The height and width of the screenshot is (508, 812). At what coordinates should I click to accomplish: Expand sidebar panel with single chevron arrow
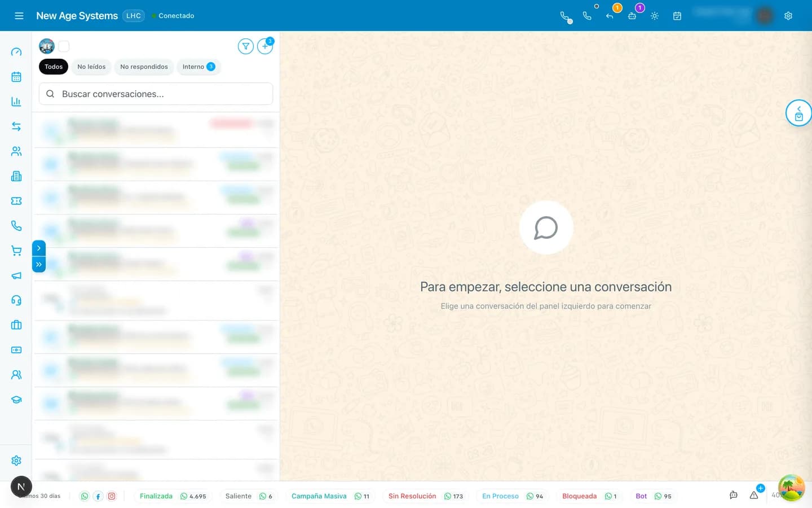39,248
